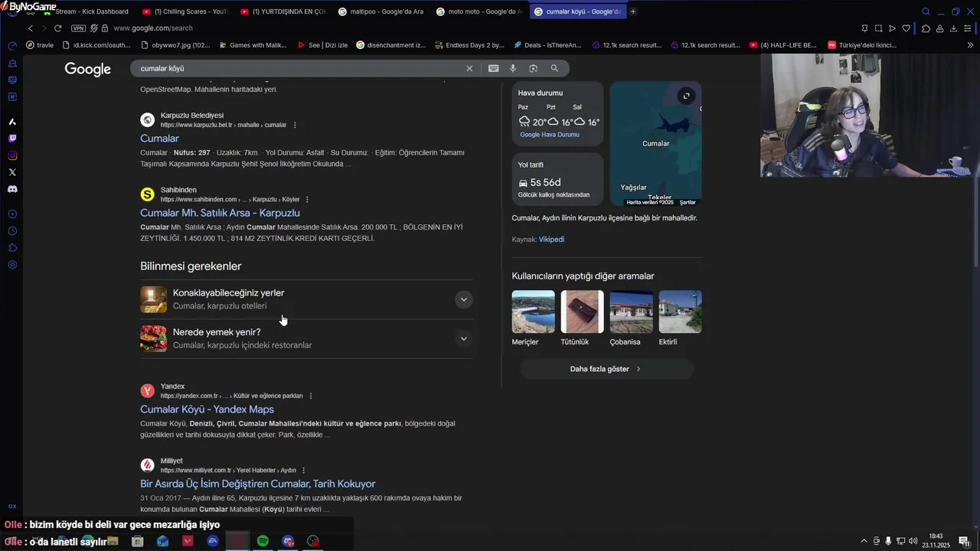
Task: Clear the search box with the X icon
Action: 469,68
